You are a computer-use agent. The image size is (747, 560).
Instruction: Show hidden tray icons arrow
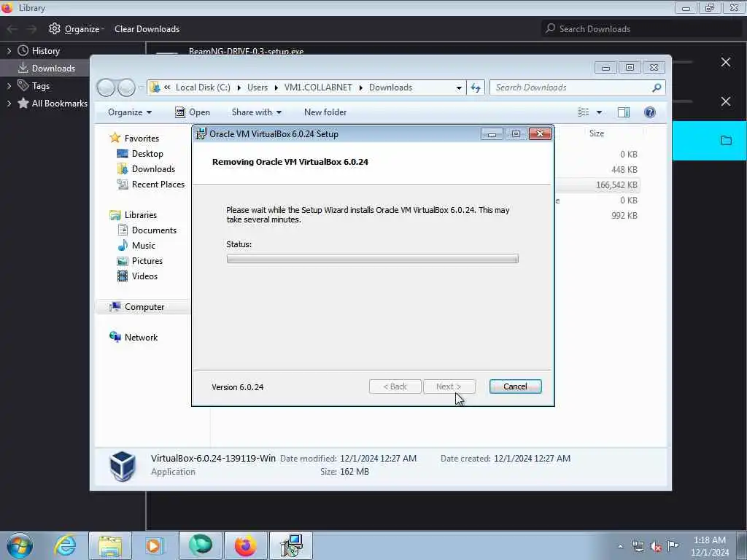pyautogui.click(x=620, y=546)
